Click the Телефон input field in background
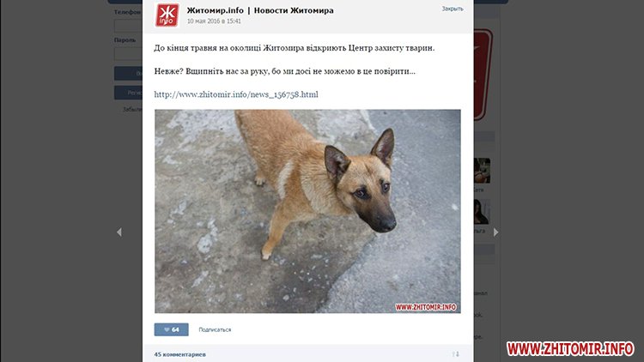Image resolution: width=644 pixels, height=362 pixels. click(128, 26)
